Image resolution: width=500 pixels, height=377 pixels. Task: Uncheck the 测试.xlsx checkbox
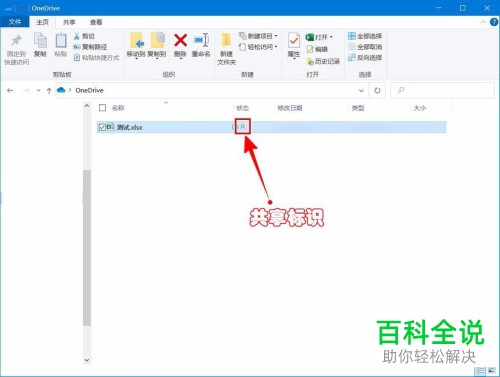click(102, 127)
